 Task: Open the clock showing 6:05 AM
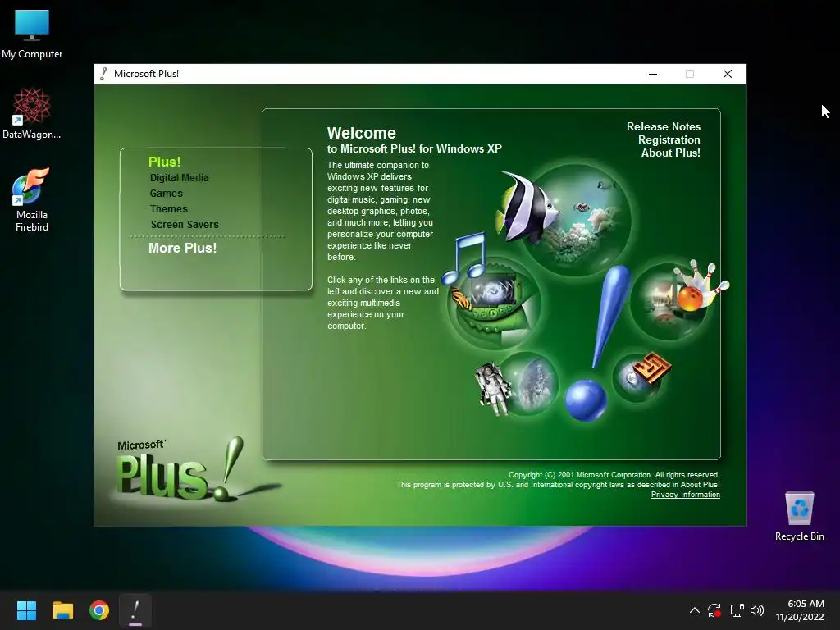[x=800, y=610]
